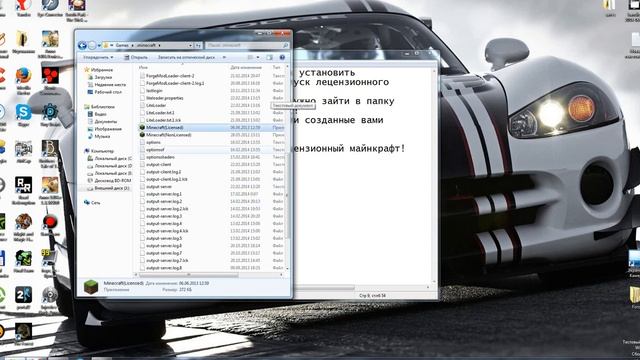The height and width of the screenshot is (360, 640).
Task: Select Внешний диск (J:) in the sidebar
Action: point(108,188)
